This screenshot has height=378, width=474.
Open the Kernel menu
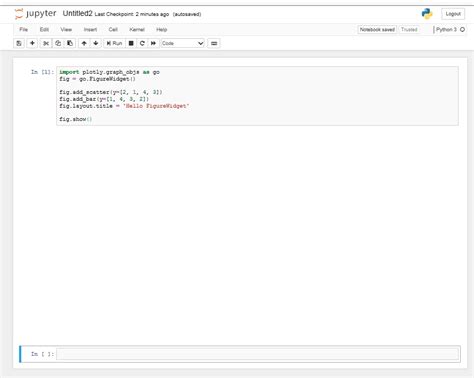(x=137, y=29)
